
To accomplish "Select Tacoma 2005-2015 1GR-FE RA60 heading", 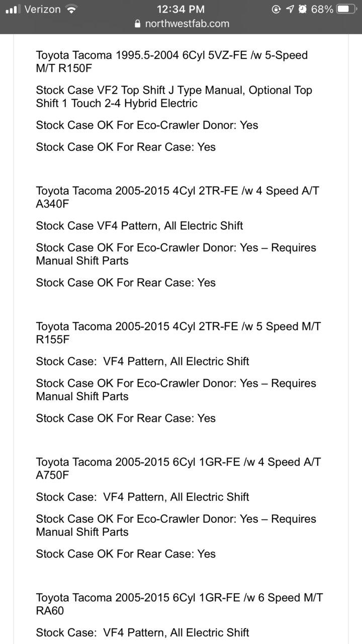I will point(179,604).
